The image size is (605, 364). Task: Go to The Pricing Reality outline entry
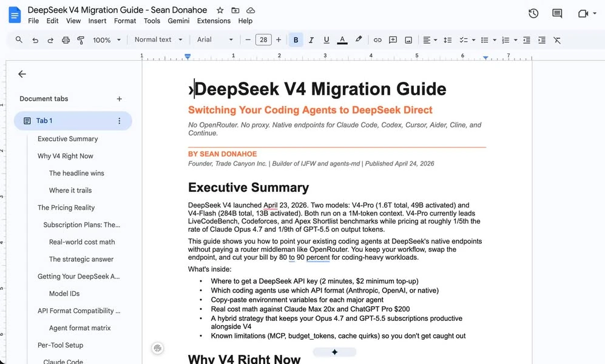(66, 207)
